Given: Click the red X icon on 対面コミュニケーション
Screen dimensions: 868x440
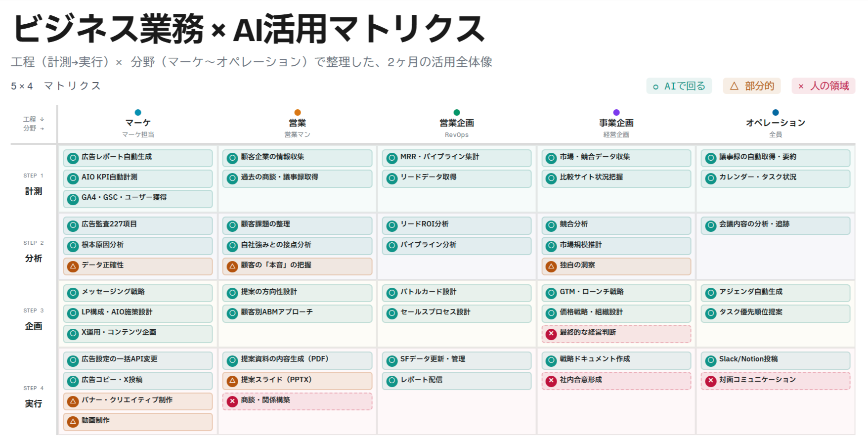Looking at the screenshot, I should click(711, 381).
